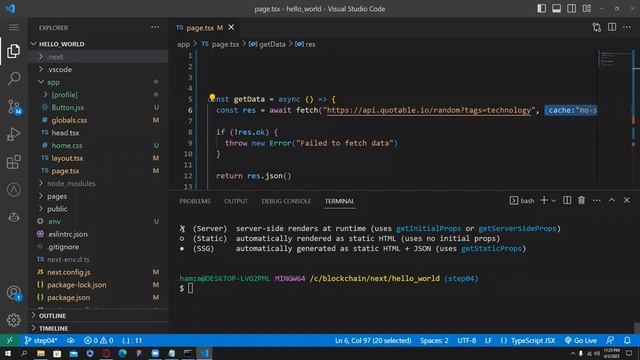Select the page.tsx editor tab
Viewport: 640px width, 360px height.
[204, 28]
